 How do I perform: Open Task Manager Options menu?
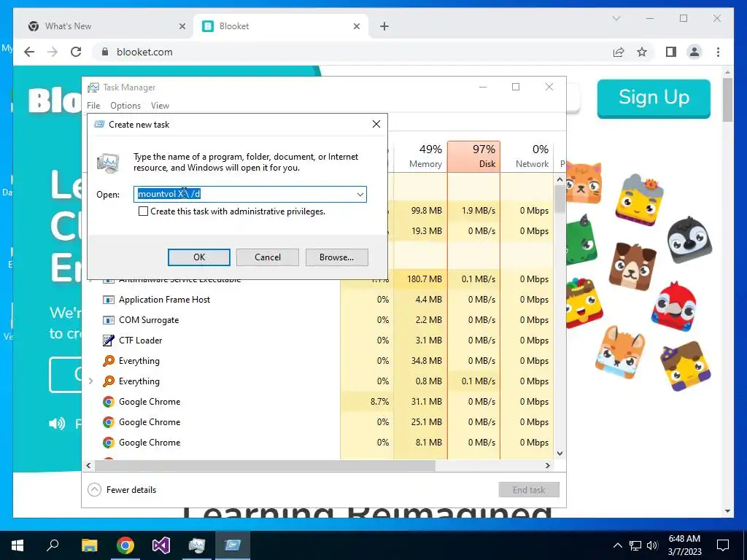(x=125, y=106)
